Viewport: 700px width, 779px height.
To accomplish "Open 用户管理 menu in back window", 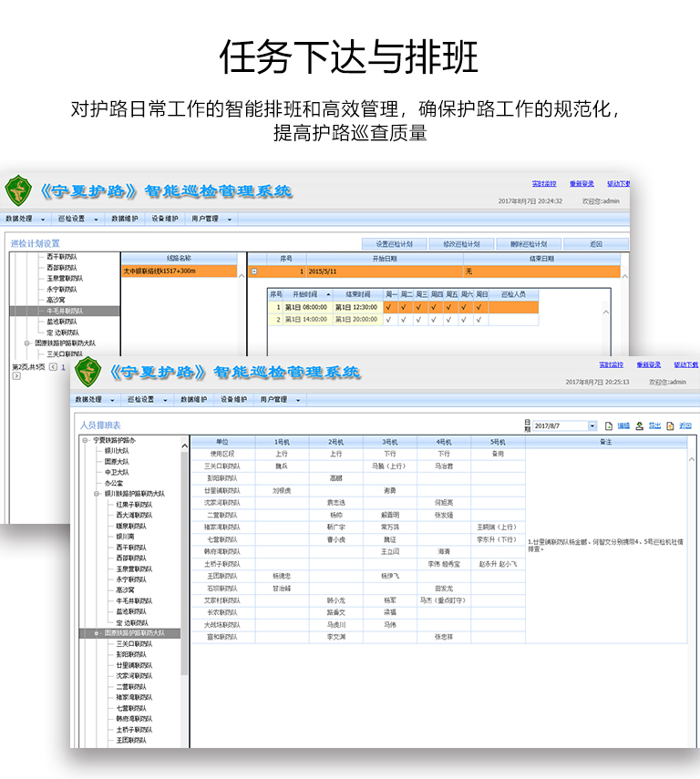I will click(x=210, y=219).
